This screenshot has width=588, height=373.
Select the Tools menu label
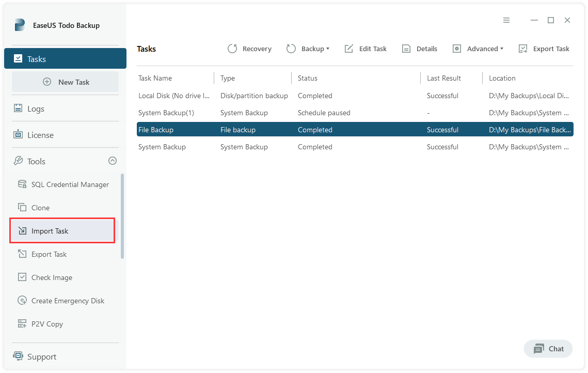36,161
